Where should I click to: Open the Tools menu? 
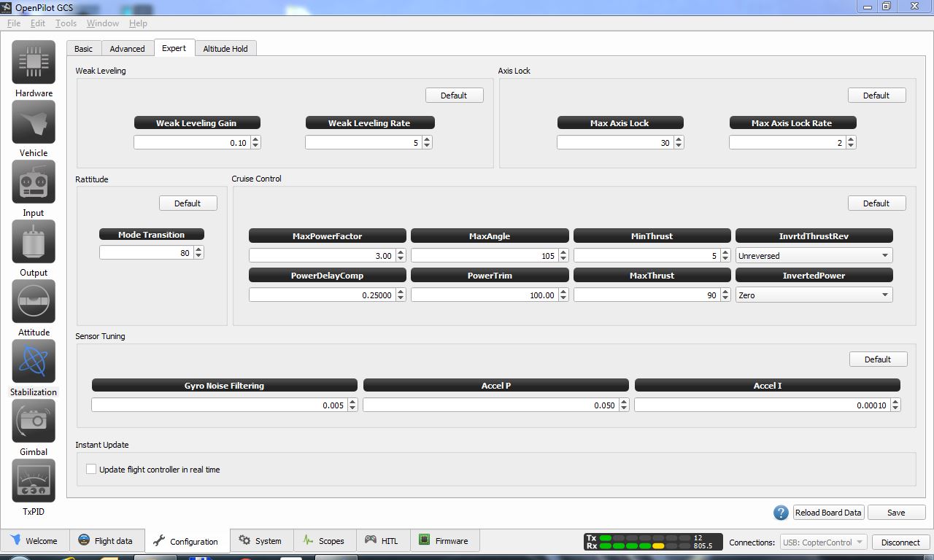pyautogui.click(x=66, y=23)
